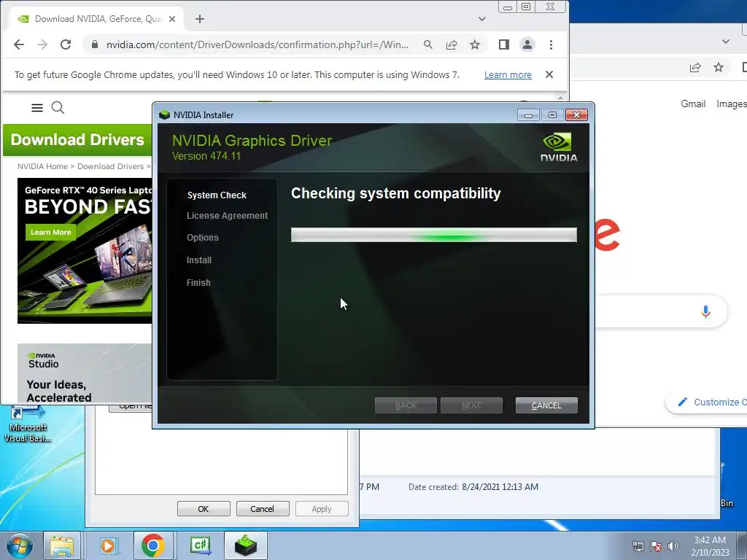Select Options step in installer sidebar

click(x=203, y=238)
